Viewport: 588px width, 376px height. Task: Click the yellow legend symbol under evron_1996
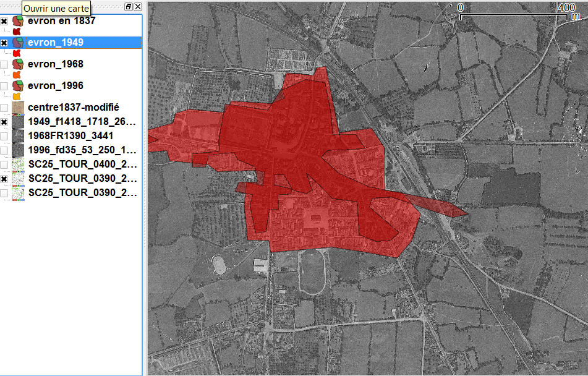coord(17,96)
